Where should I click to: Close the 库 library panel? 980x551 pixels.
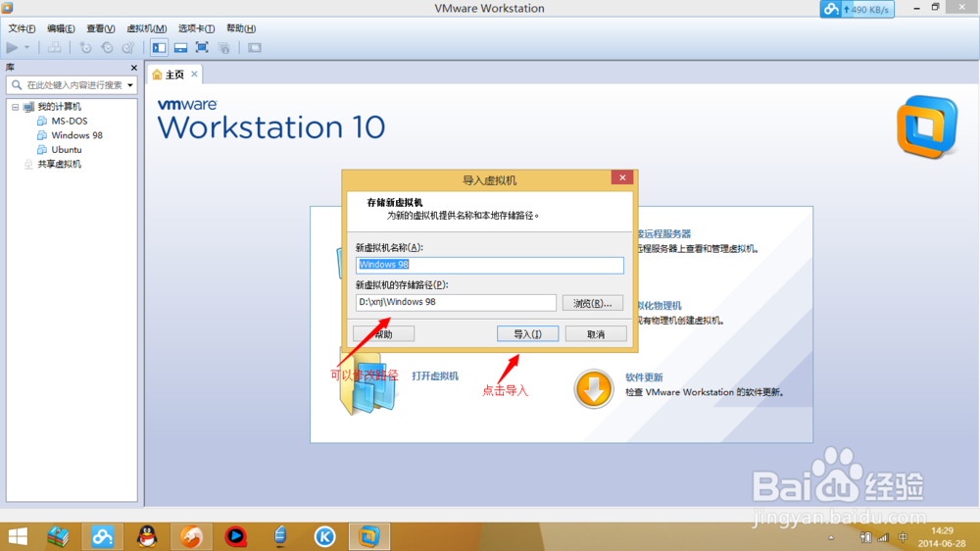tap(133, 68)
